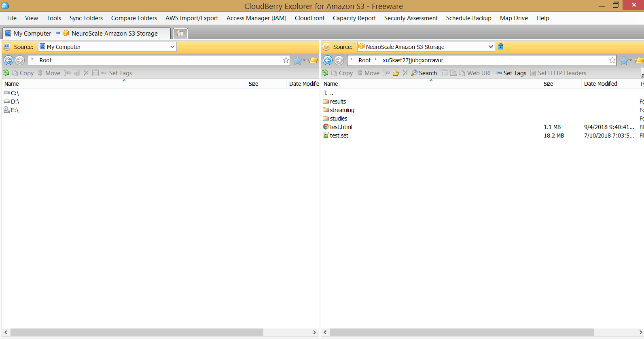Click Web URL in the S3 toolbar
This screenshot has height=339, width=644.
coord(476,73)
